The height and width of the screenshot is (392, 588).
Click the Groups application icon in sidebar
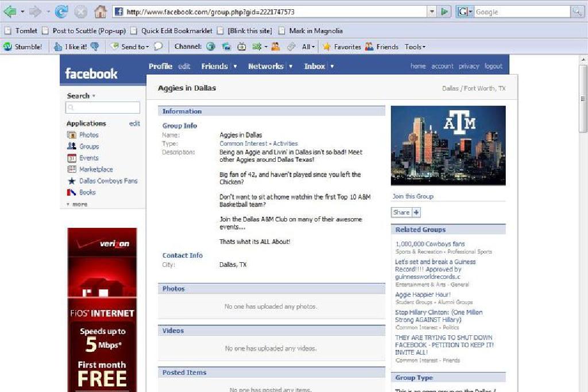click(x=72, y=146)
